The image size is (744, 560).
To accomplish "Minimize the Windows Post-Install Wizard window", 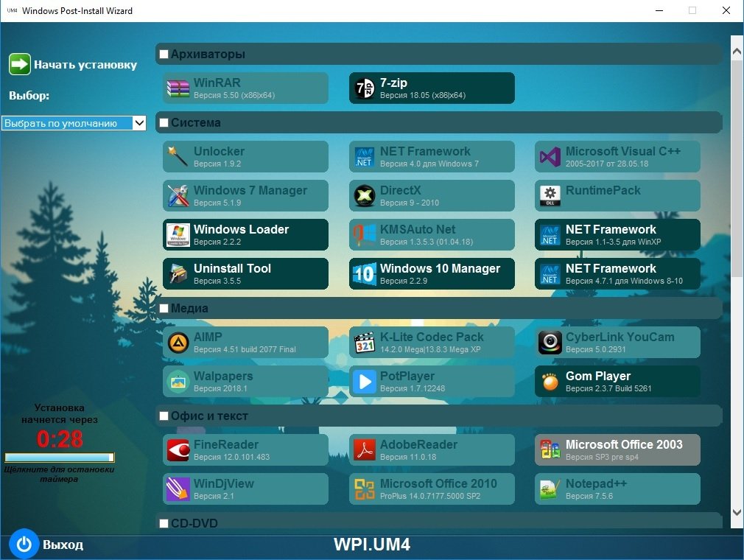I will tap(659, 10).
